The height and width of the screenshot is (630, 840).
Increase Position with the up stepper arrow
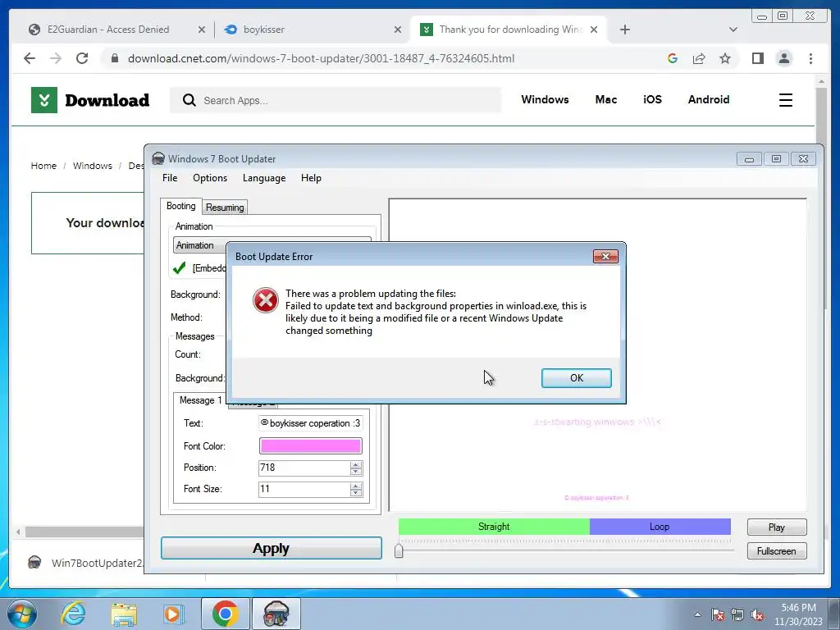click(x=356, y=464)
